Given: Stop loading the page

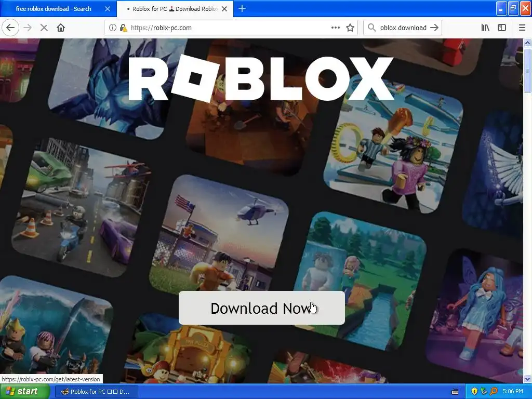Looking at the screenshot, I should (44, 28).
